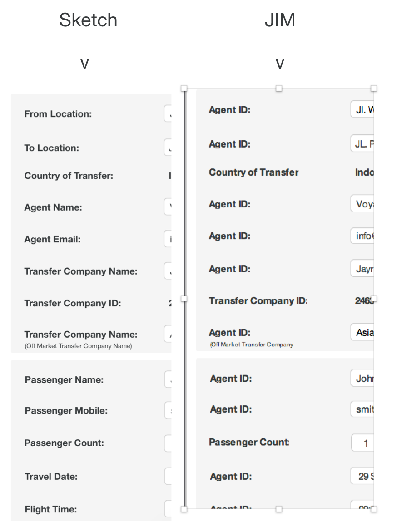407x532 pixels.
Task: Select the JIM field containing "Voya"
Action: [362, 204]
